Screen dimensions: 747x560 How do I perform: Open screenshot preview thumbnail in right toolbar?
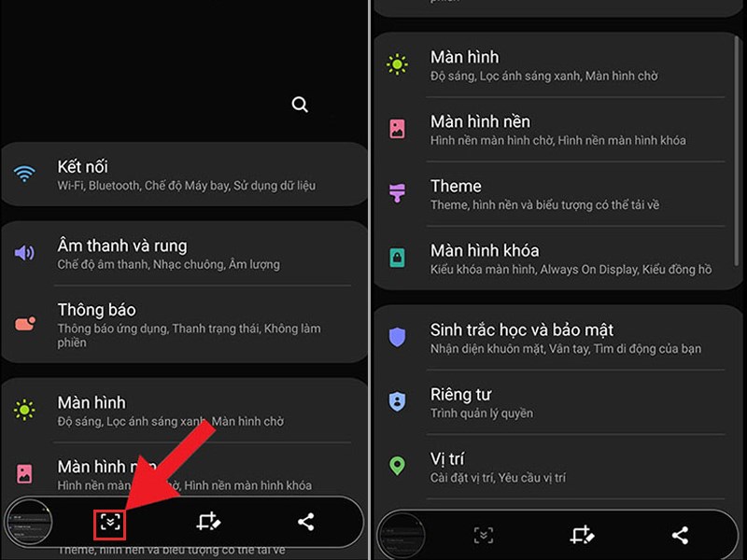coord(402,535)
